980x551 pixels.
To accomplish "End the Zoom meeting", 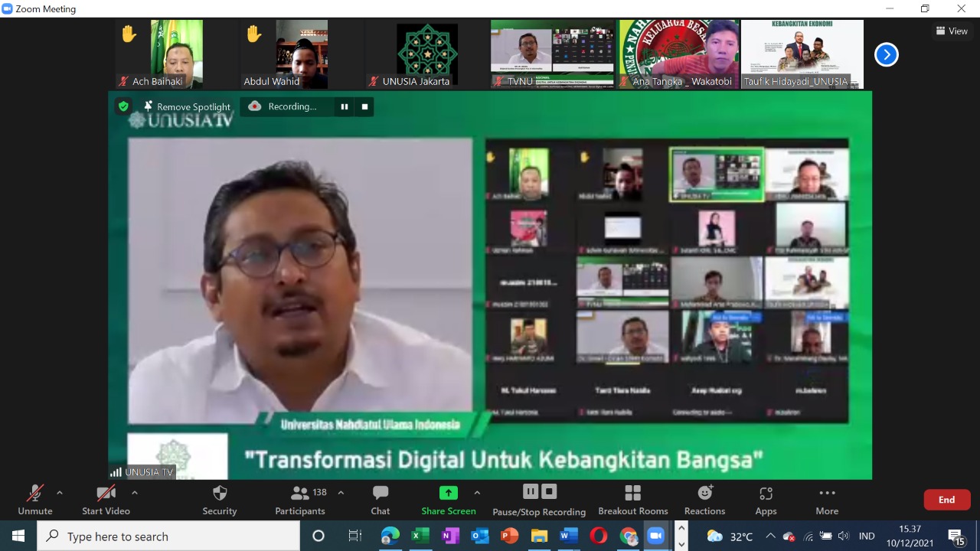I will point(946,499).
